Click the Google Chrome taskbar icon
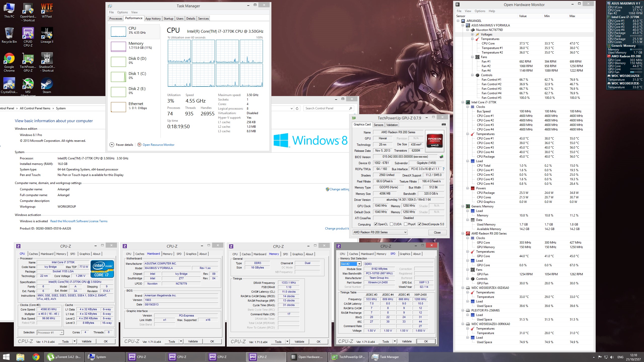Viewport: 644px width, 362px height. [36, 357]
